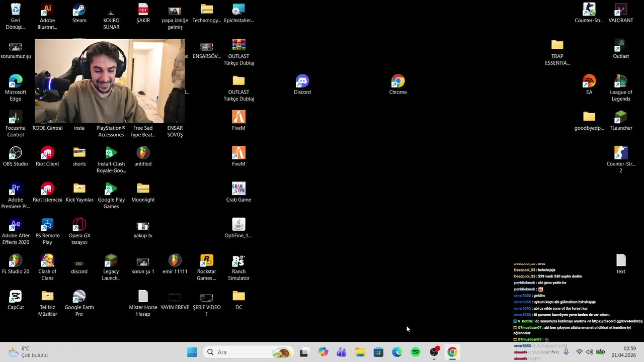
Task: Open Spotify from the taskbar
Action: coord(416,352)
